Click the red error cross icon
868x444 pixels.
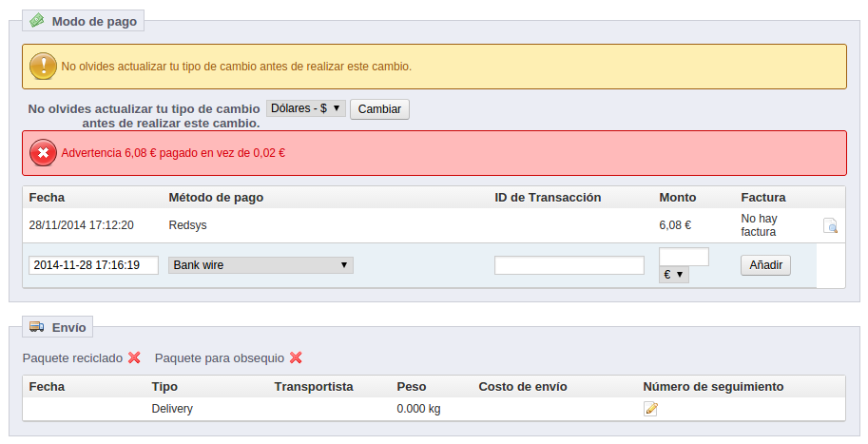(43, 152)
